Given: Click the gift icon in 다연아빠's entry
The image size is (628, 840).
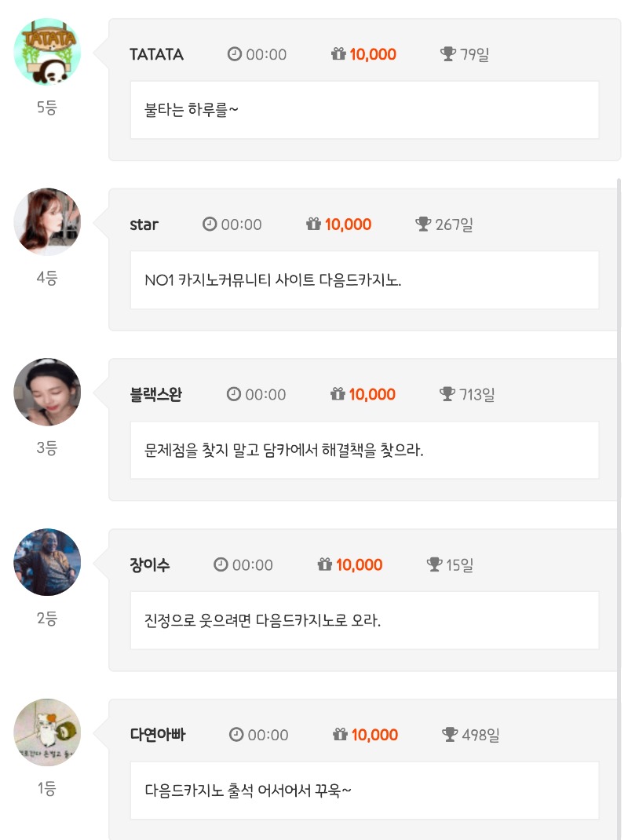Looking at the screenshot, I should (340, 735).
